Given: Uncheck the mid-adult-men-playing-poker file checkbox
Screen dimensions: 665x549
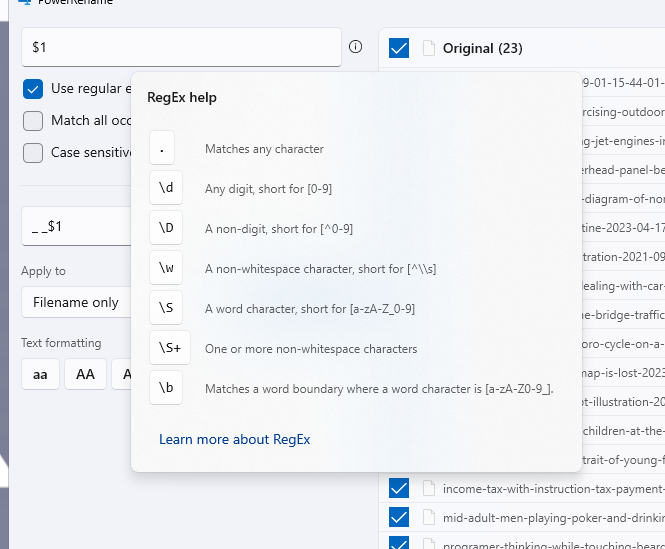Looking at the screenshot, I should coord(399,517).
